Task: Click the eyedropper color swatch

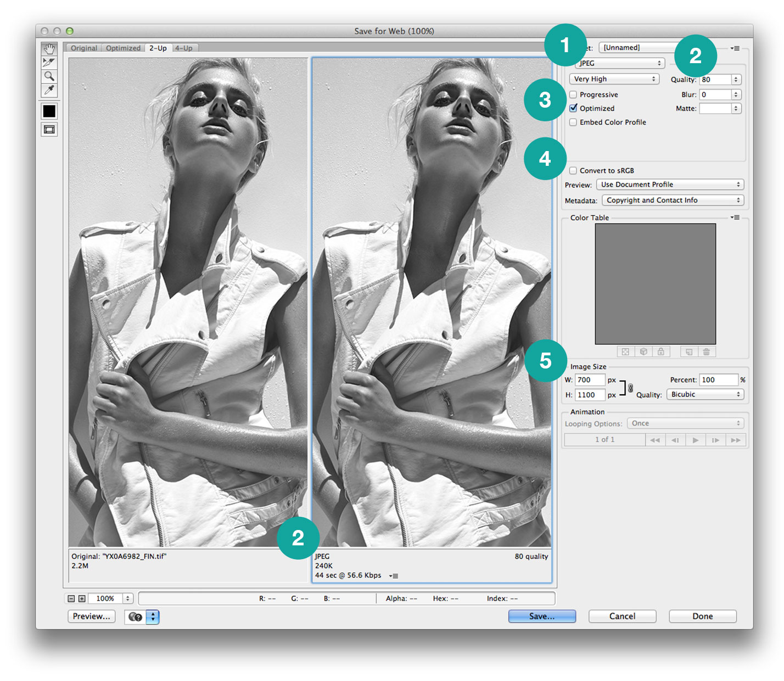Action: click(49, 111)
